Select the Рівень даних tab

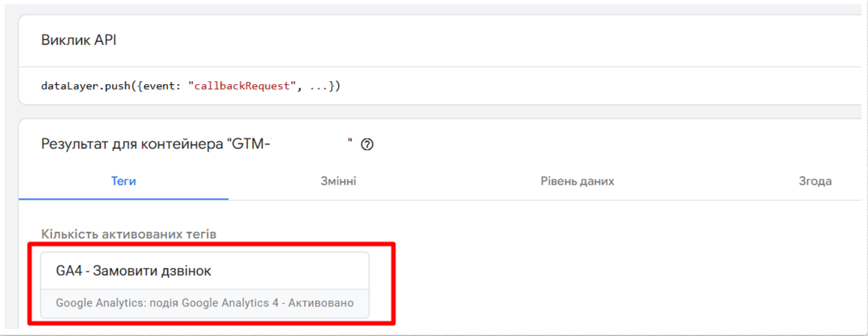(577, 181)
